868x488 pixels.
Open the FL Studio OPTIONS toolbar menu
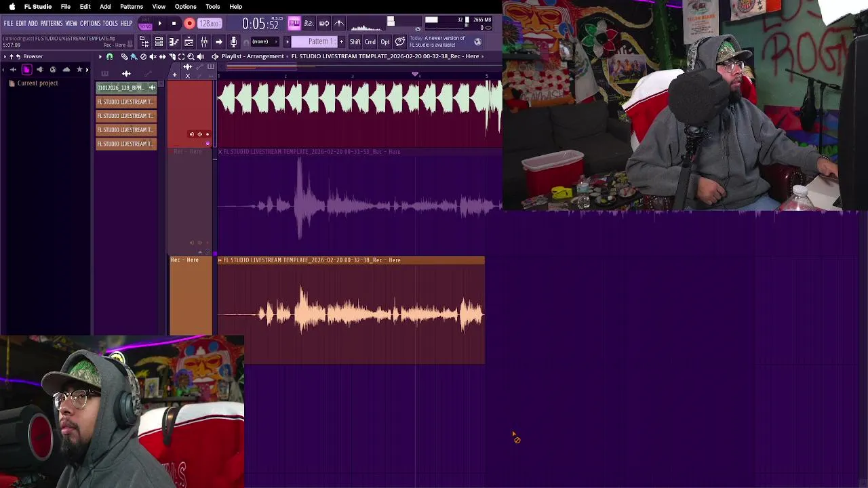point(90,24)
